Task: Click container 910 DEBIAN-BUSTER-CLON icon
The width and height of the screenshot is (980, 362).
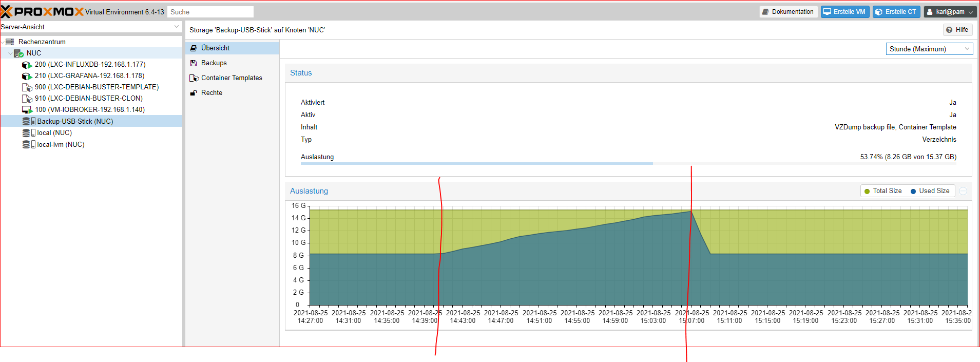Action: (x=27, y=99)
